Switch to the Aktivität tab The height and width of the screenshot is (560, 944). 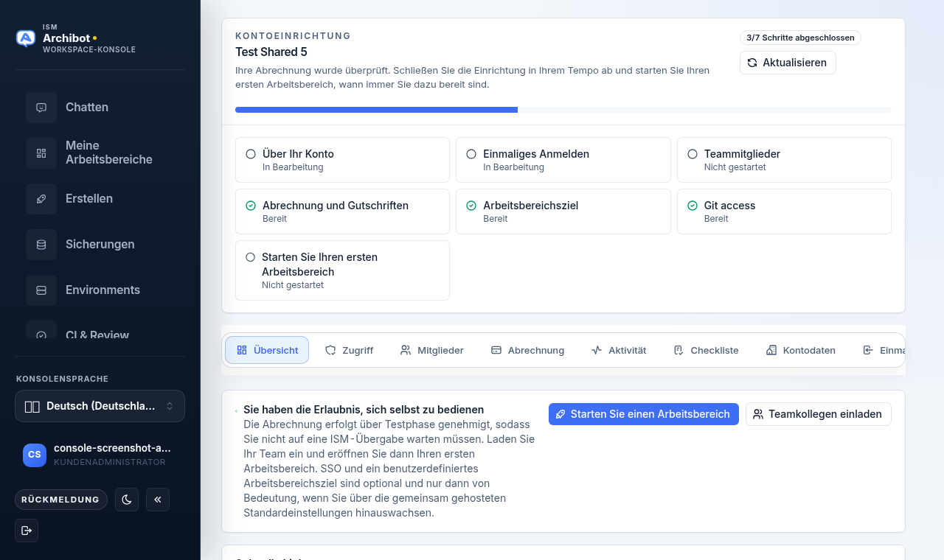619,350
